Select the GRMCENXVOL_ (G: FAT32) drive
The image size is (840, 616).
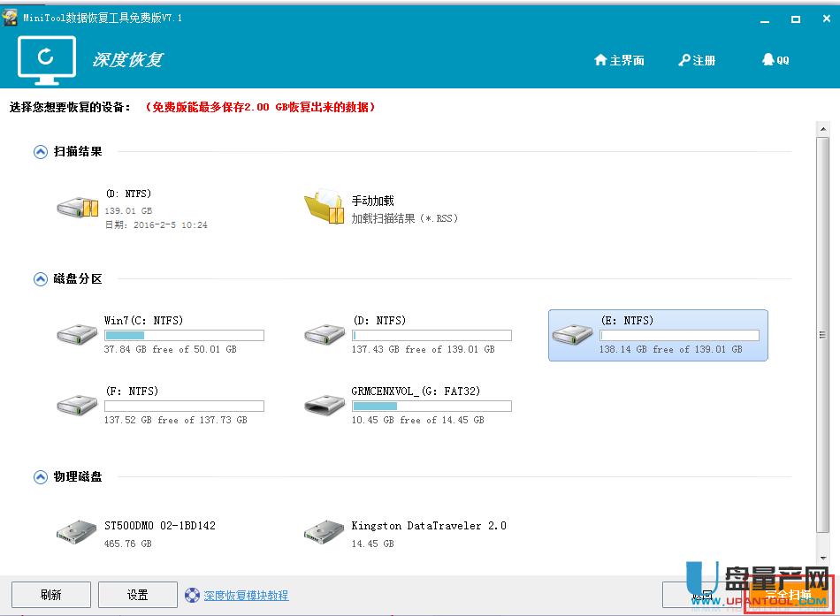325,406
